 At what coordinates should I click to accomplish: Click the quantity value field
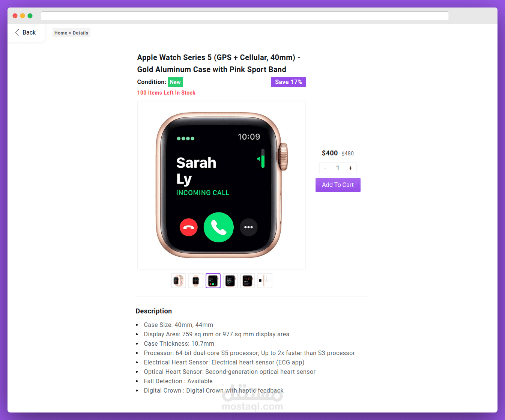[x=338, y=168]
